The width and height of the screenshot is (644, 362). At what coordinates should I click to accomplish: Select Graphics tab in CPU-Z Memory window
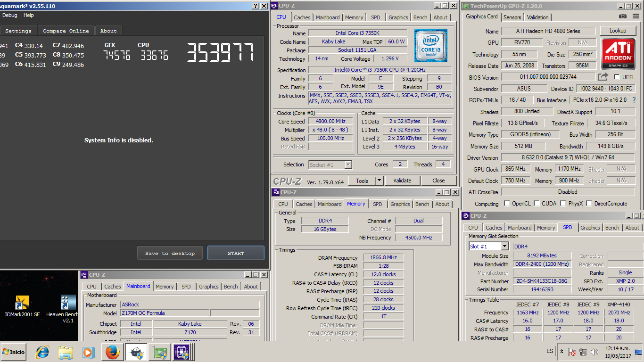[400, 204]
